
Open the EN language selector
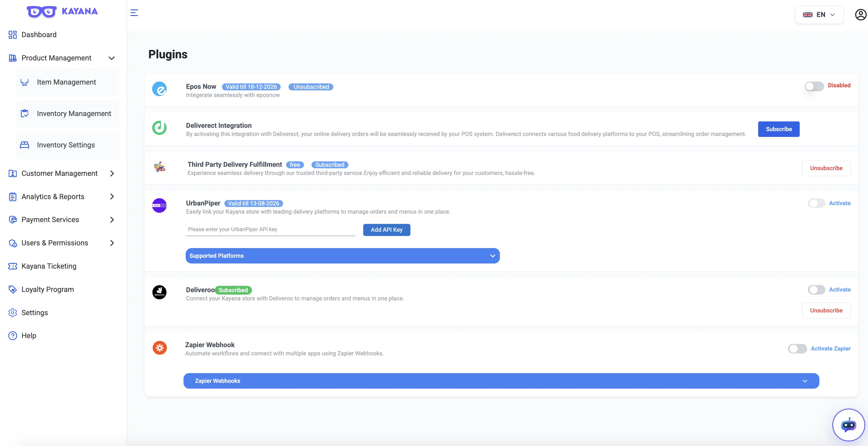tap(819, 15)
